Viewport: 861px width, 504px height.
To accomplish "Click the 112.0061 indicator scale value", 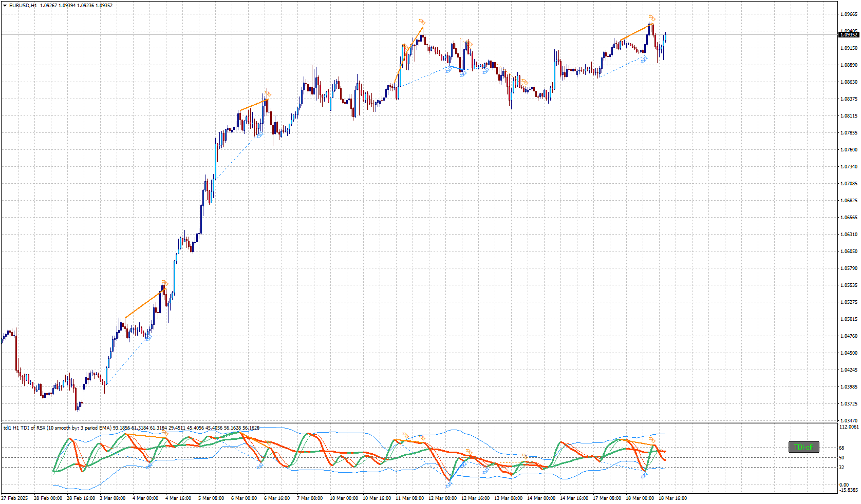I will click(x=849, y=427).
